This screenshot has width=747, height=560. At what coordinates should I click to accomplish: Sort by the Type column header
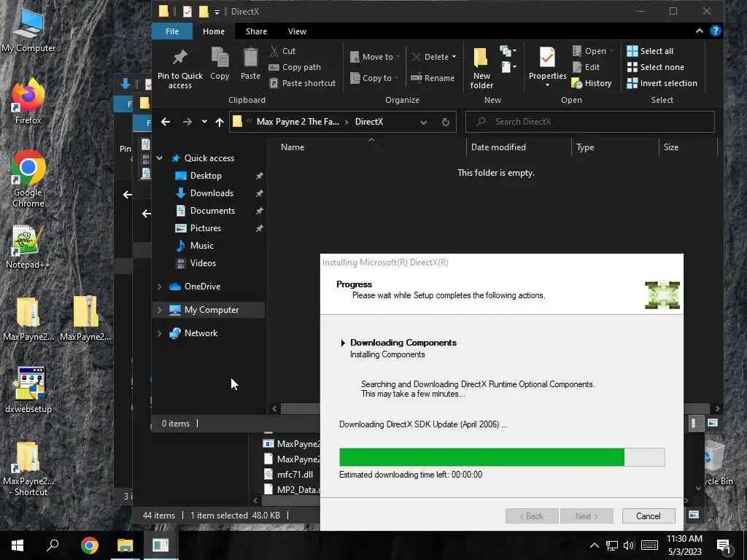pos(584,147)
